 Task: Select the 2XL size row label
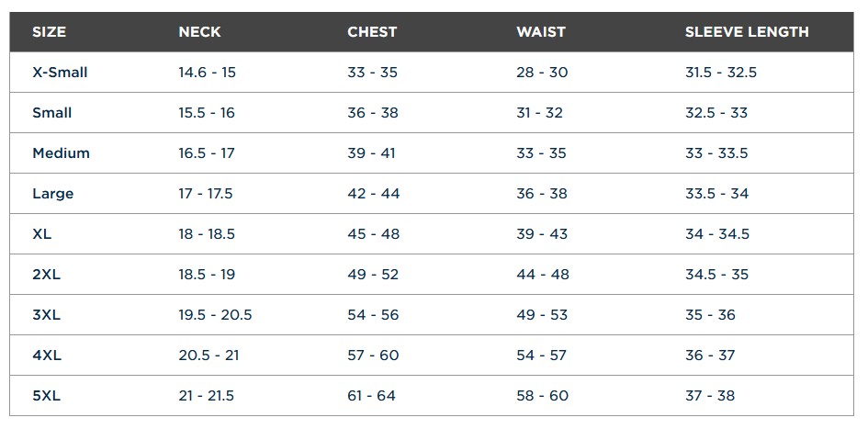46,275
